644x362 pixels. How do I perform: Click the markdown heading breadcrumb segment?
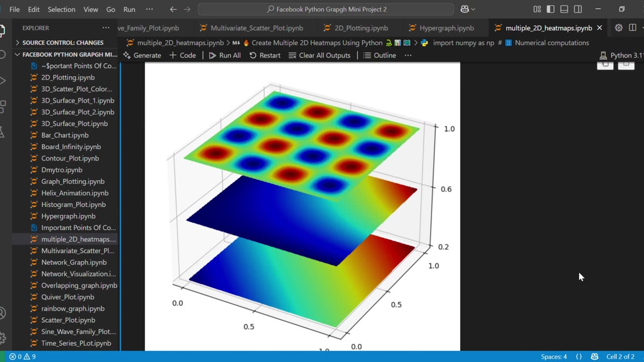(x=321, y=43)
